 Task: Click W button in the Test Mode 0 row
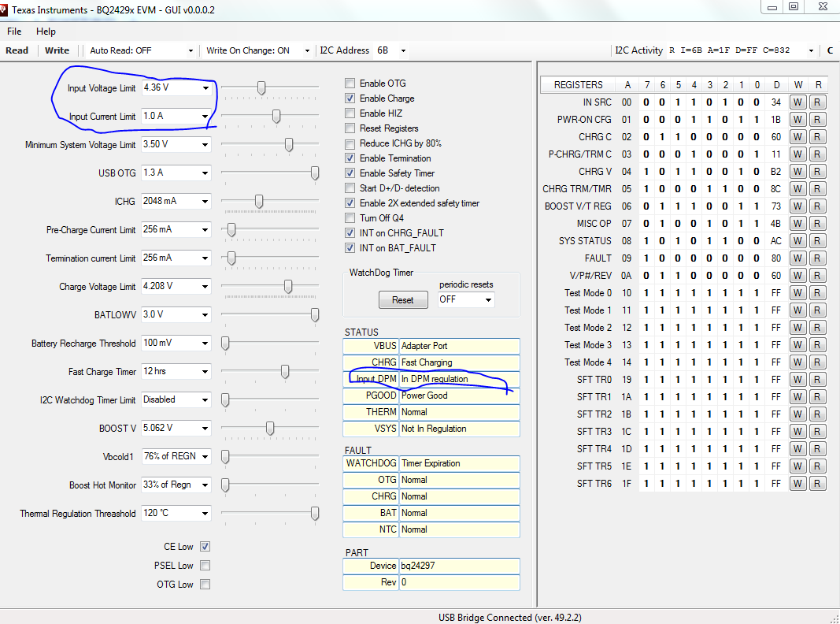click(797, 293)
